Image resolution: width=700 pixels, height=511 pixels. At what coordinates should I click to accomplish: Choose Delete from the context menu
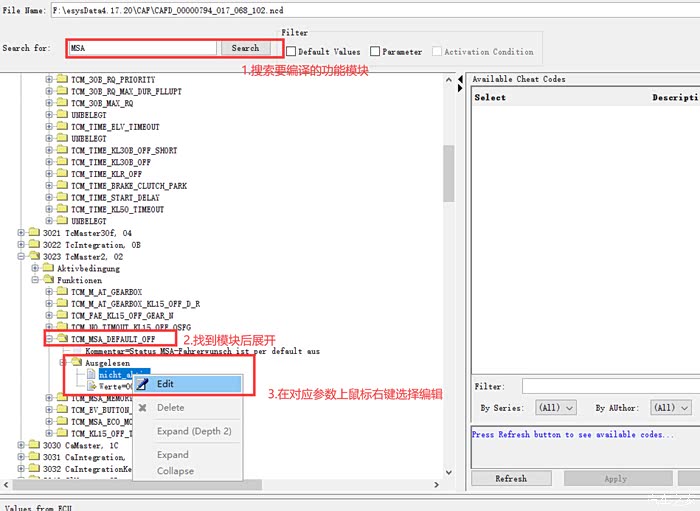tap(188, 407)
